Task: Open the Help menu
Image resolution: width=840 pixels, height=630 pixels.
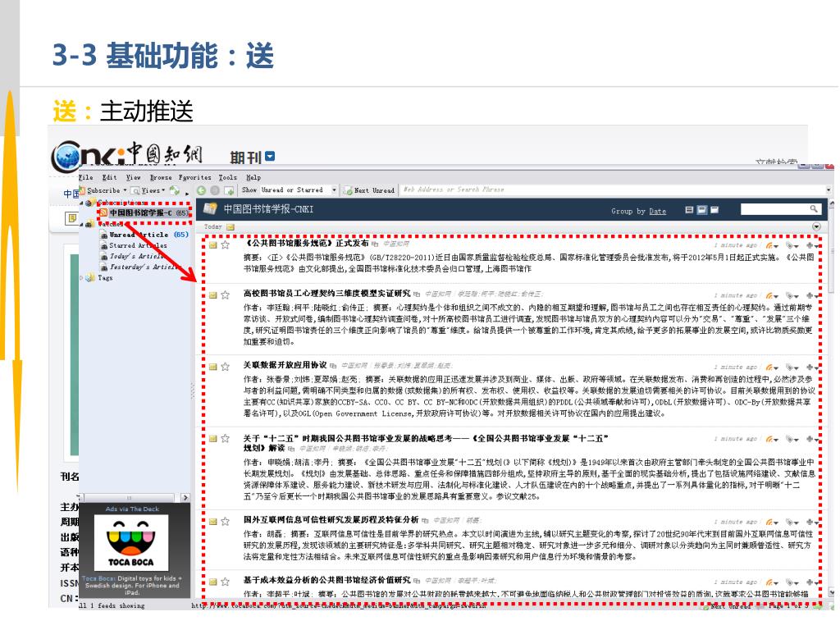Action: pos(253,177)
